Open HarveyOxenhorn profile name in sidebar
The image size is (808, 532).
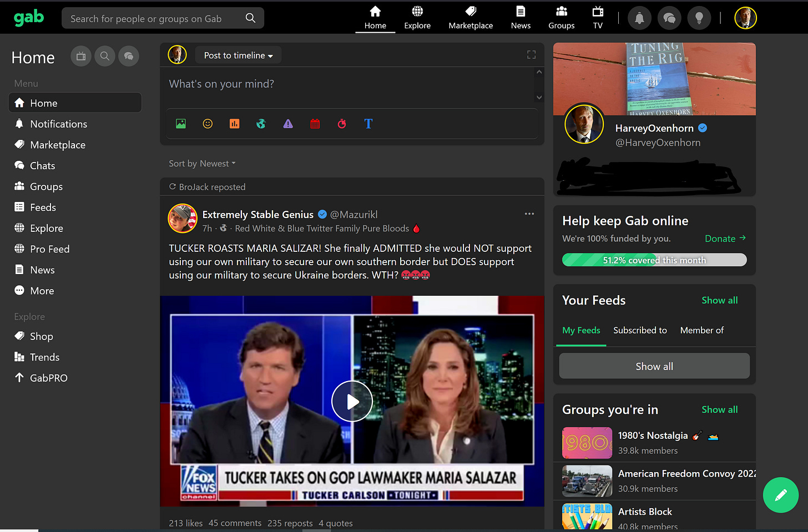[x=654, y=128]
